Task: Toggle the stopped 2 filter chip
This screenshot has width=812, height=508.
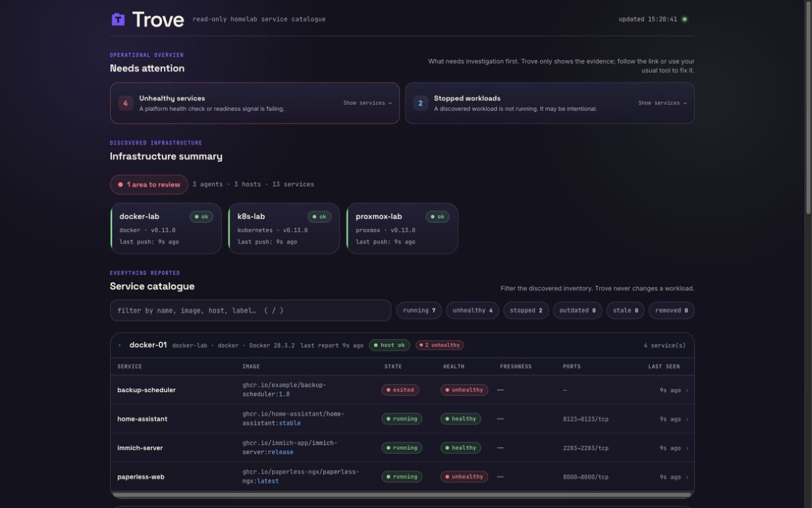Action: [526, 310]
